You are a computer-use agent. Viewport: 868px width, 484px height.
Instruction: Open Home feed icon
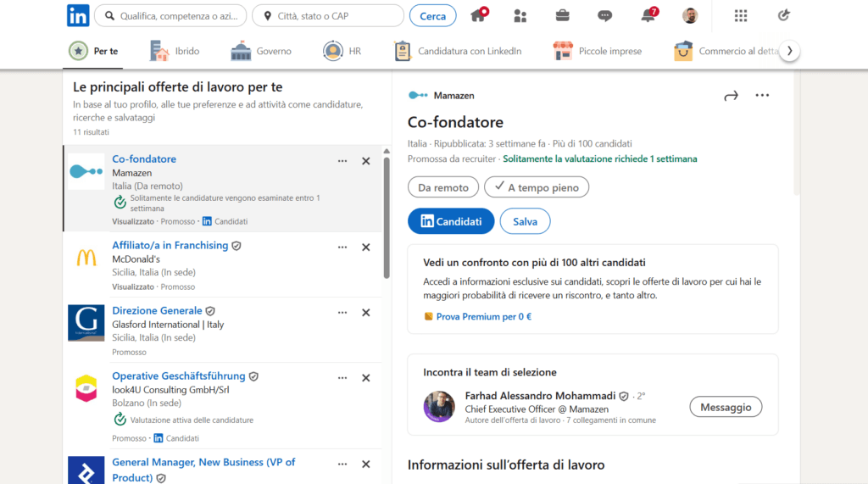pyautogui.click(x=479, y=15)
